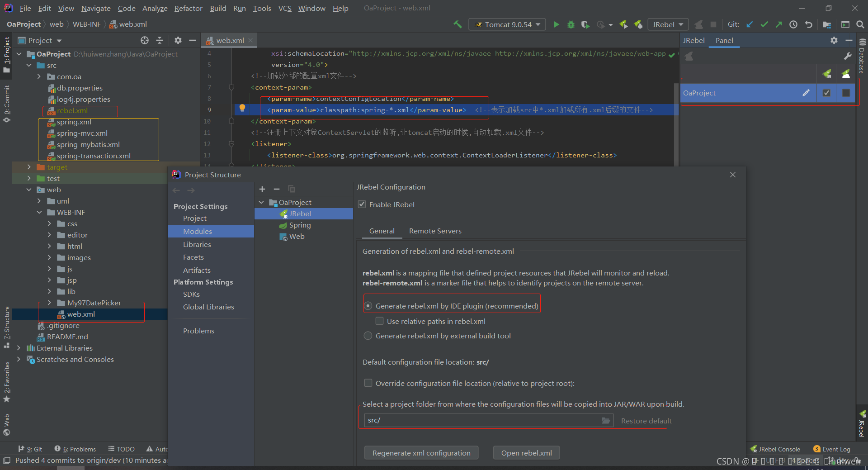Collapse the WEB-INF folder
This screenshot has height=470, width=868.
pos(39,212)
